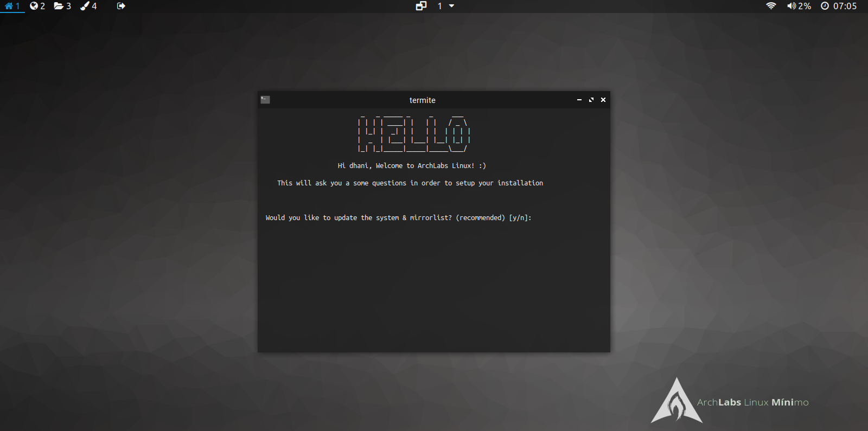This screenshot has height=431, width=868.
Task: Switch to home workspace 1
Action: click(x=12, y=6)
